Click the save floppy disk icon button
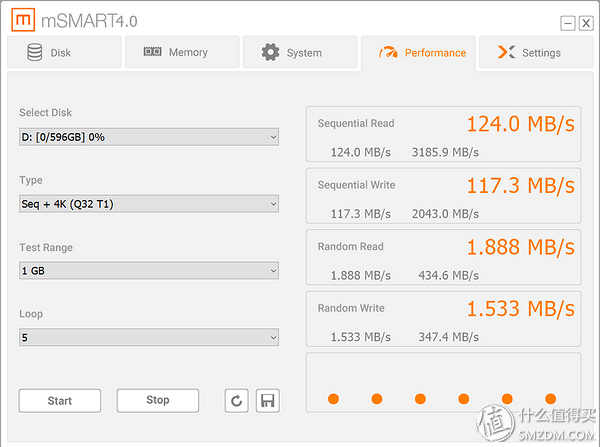 (x=267, y=401)
